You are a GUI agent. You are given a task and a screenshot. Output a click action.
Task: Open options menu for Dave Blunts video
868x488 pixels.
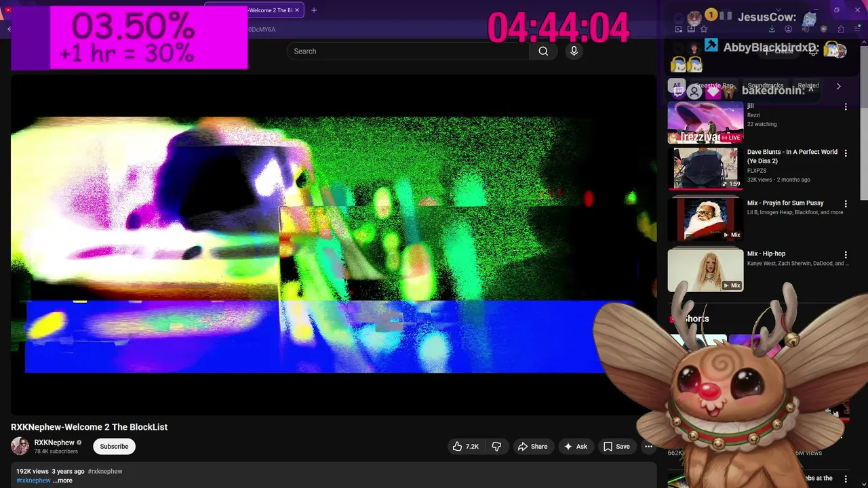coord(846,153)
